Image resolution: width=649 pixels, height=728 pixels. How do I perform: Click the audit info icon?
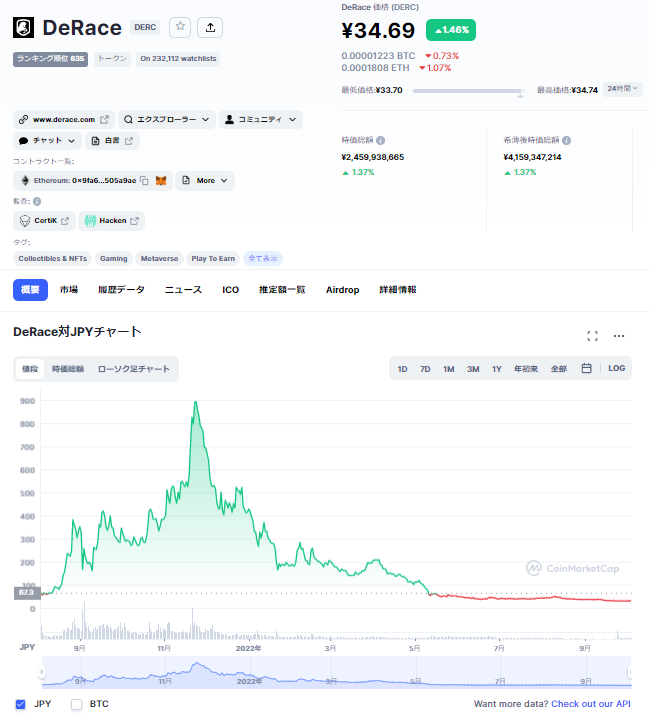37,202
